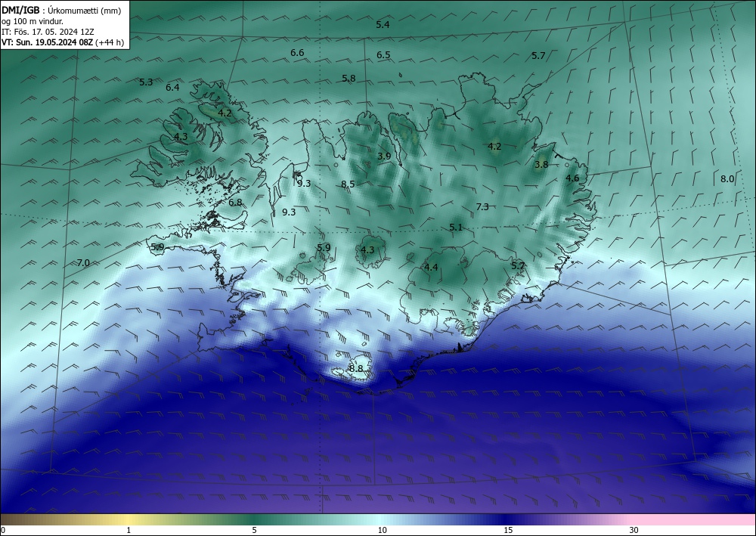Select the 7.0 value label over the sea

pos(83,262)
